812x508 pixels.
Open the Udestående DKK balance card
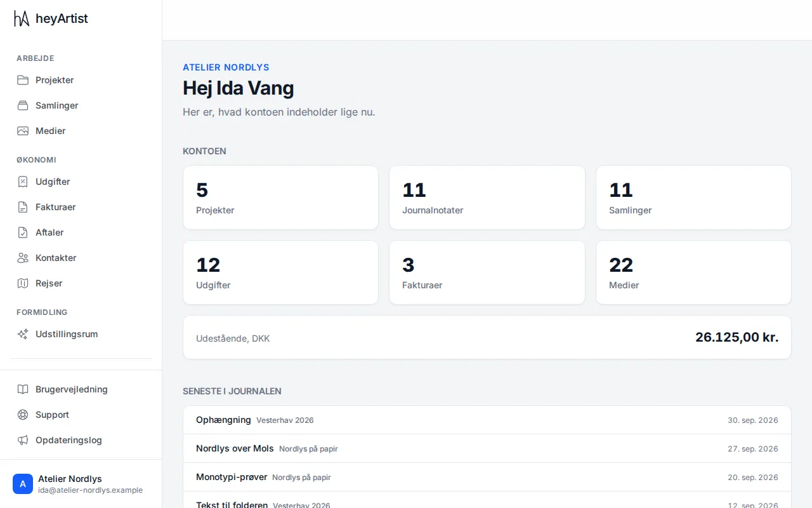(487, 337)
